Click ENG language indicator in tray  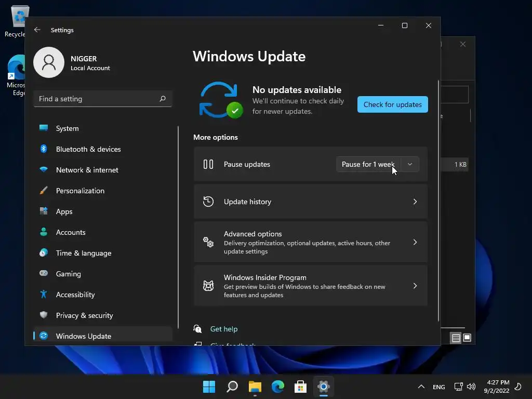(438, 387)
